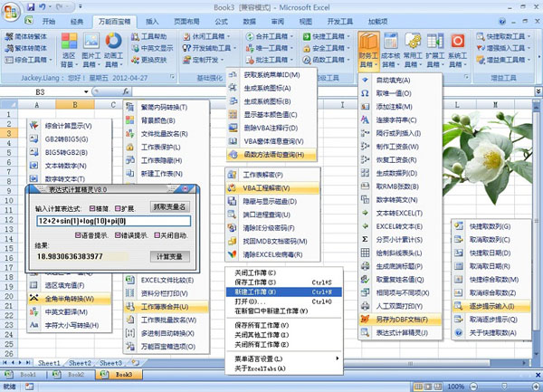543x392 pixels.
Task: Choose 另存为DBF文档(F) menu item
Action: (400, 320)
